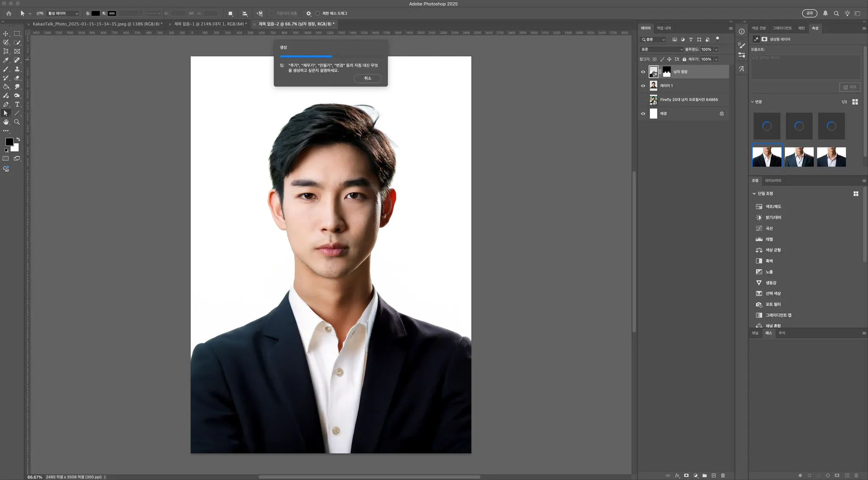Collapse the 단일 조정 section
The image size is (868, 480).
(754, 193)
